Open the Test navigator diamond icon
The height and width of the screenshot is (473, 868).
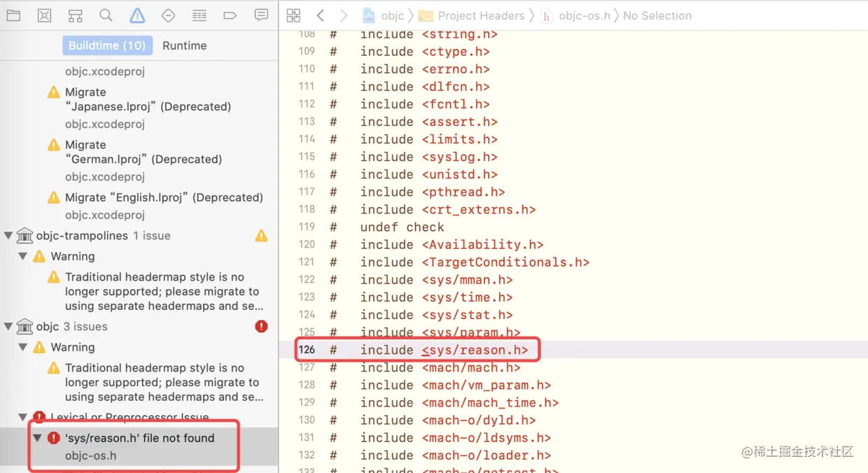click(168, 15)
